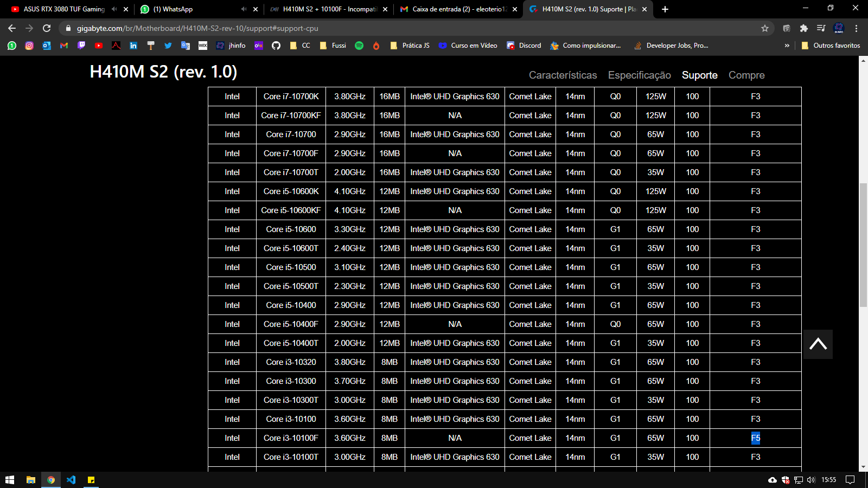The height and width of the screenshot is (488, 868).
Task: Open the Como impulsionar bookmark
Action: click(585, 46)
